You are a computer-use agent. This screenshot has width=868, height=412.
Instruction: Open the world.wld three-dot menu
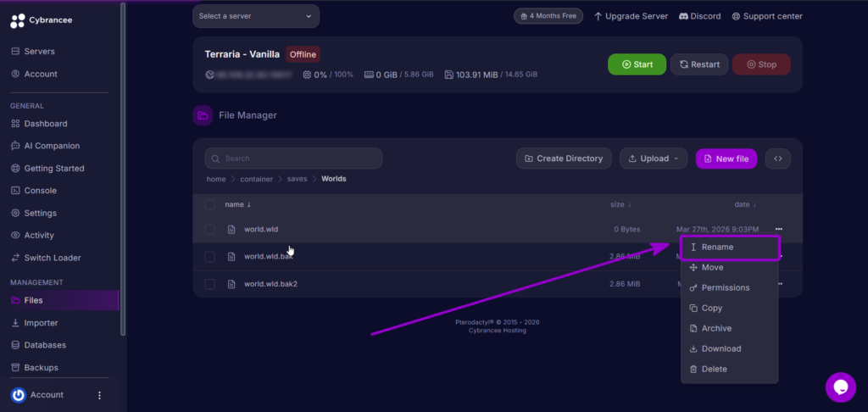[779, 229]
